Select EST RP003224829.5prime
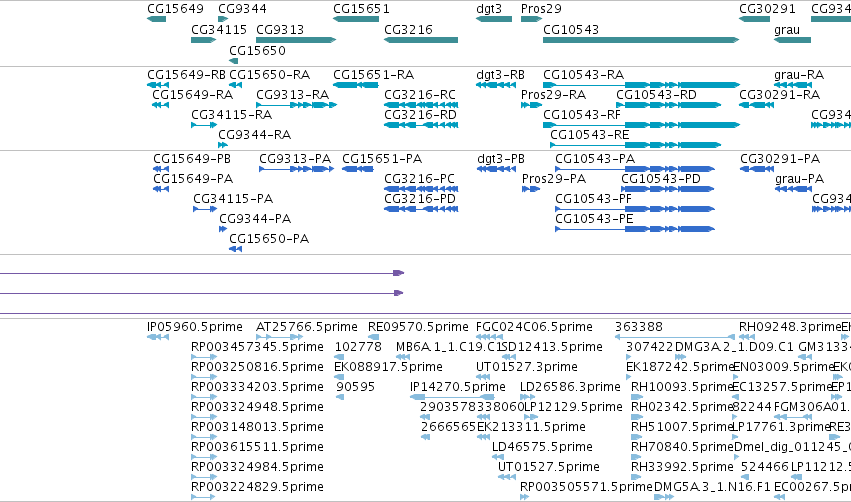851x502 pixels. click(257, 487)
